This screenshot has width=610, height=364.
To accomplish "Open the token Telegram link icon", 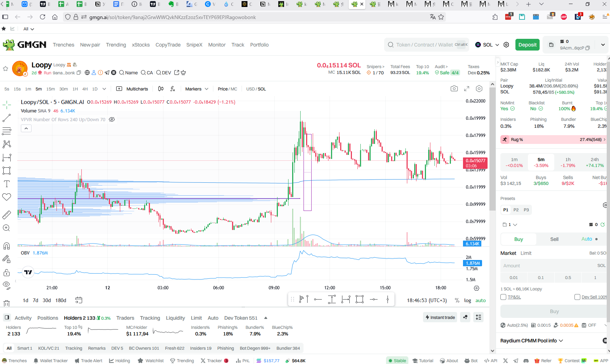I will [107, 73].
